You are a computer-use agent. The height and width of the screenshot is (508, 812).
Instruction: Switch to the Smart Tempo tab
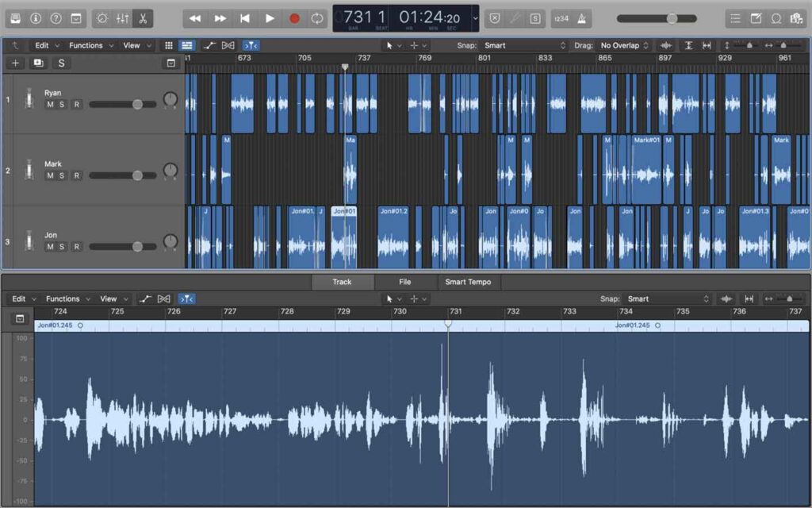(x=468, y=282)
